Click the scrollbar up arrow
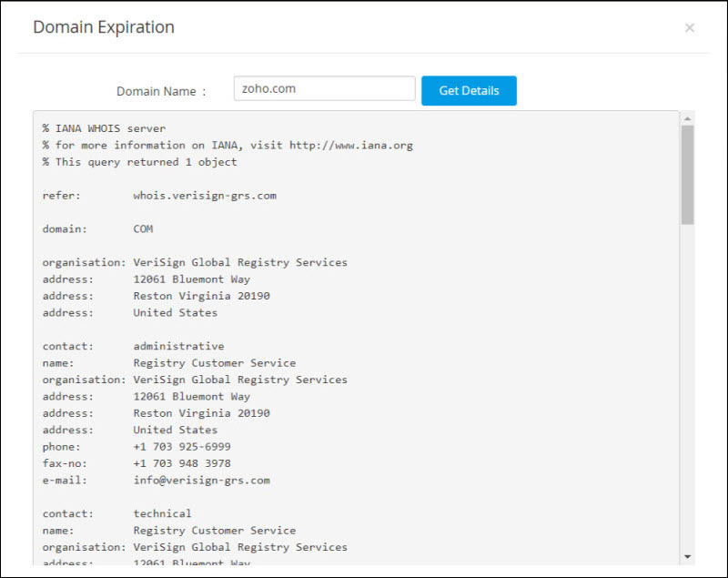This screenshot has height=578, width=728. point(687,118)
